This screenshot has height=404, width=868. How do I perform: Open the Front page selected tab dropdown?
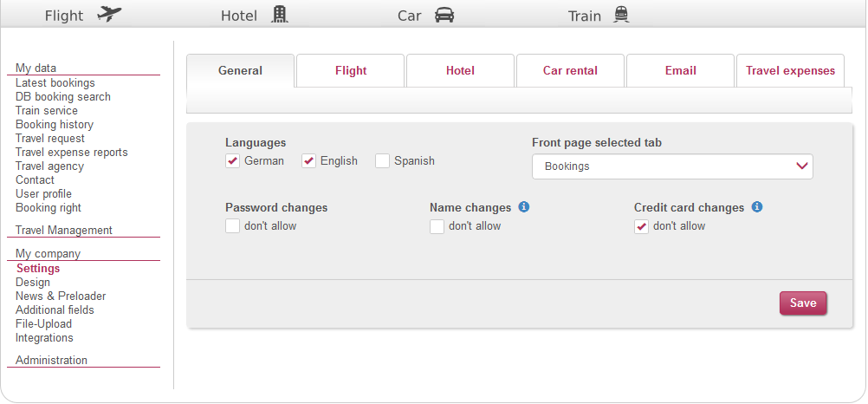[672, 166]
